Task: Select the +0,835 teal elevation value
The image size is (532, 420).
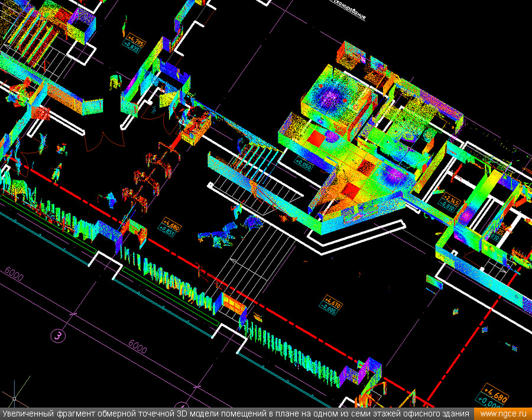Action: click(x=131, y=49)
